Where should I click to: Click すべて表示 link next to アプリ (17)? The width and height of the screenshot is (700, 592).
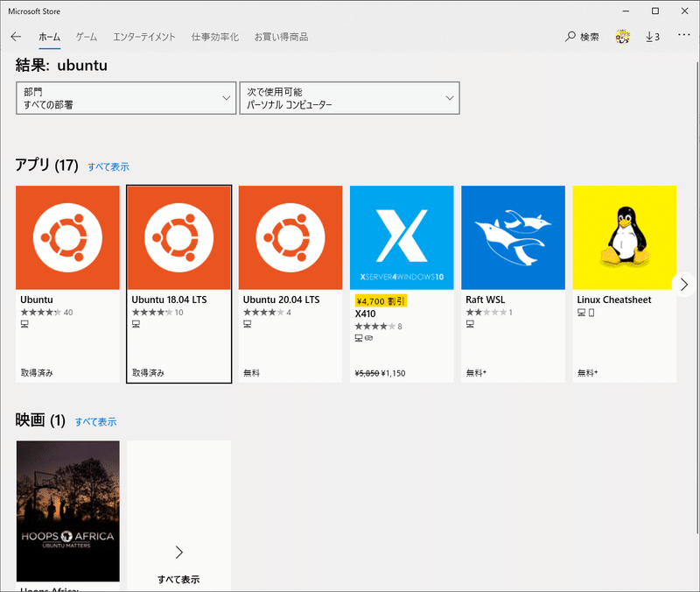(108, 167)
